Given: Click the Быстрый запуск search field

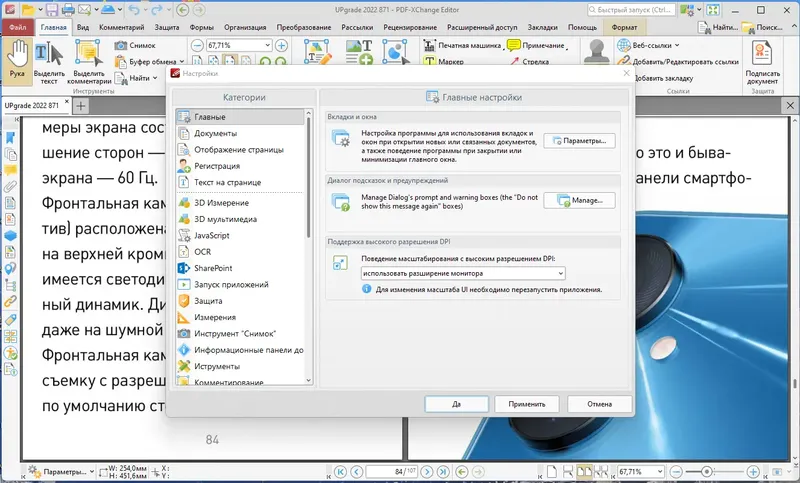Looking at the screenshot, I should (x=631, y=10).
